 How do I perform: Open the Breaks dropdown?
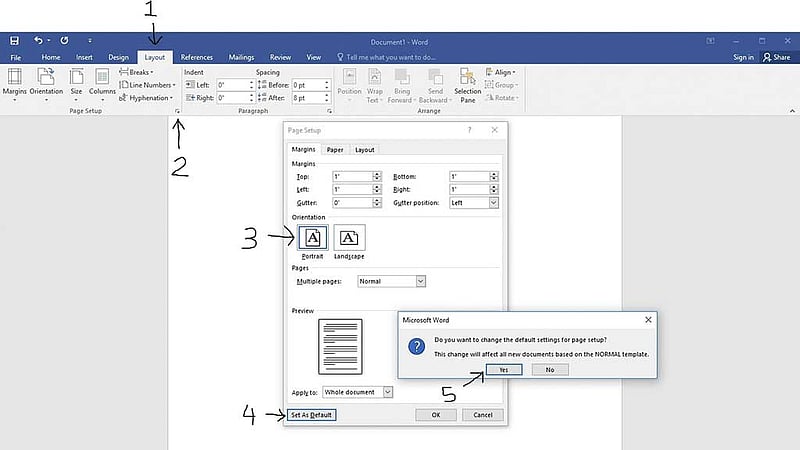point(136,72)
